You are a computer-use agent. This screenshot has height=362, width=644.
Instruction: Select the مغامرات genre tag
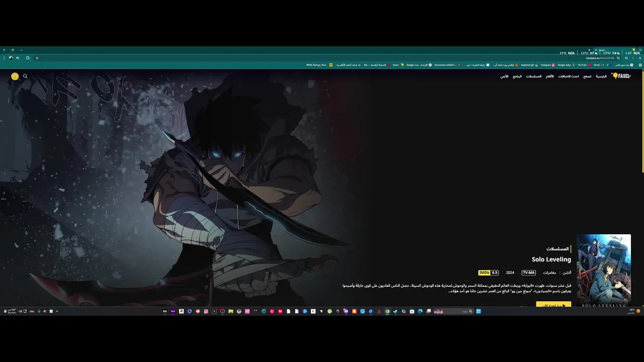point(549,273)
